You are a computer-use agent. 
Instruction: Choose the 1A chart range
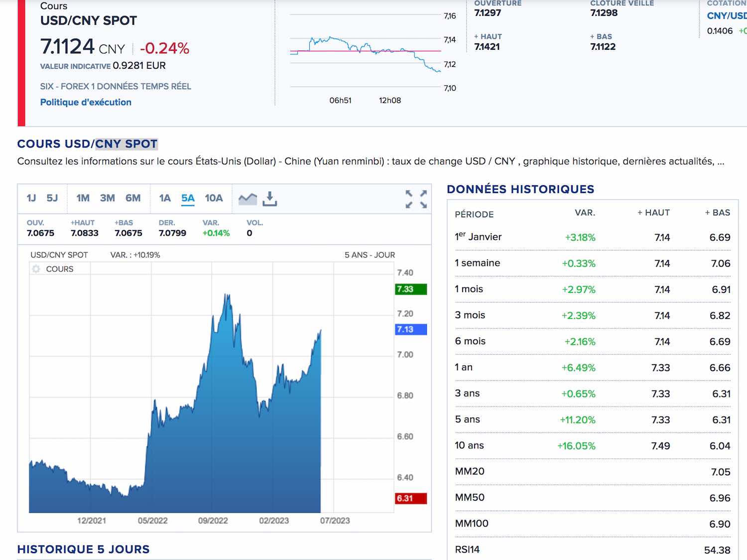[165, 198]
